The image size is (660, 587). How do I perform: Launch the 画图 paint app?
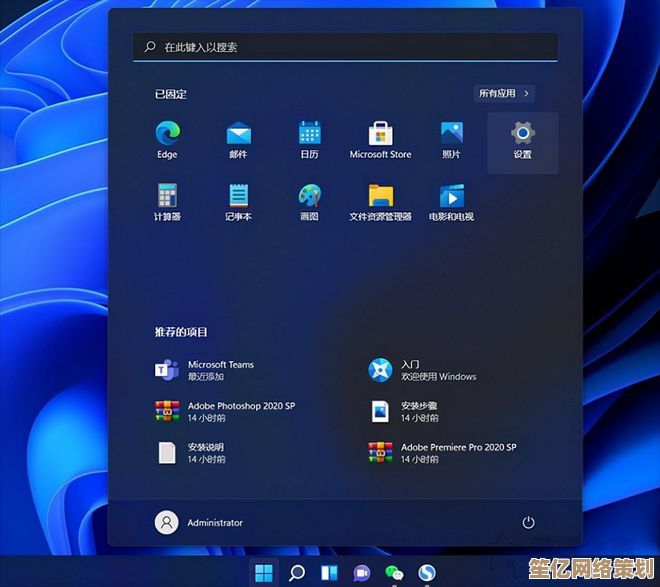(309, 202)
